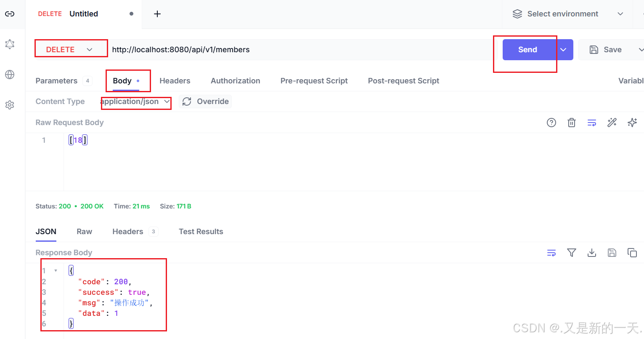This screenshot has height=339, width=644.
Task: Click the sparkle AI generate icon
Action: [x=632, y=123]
